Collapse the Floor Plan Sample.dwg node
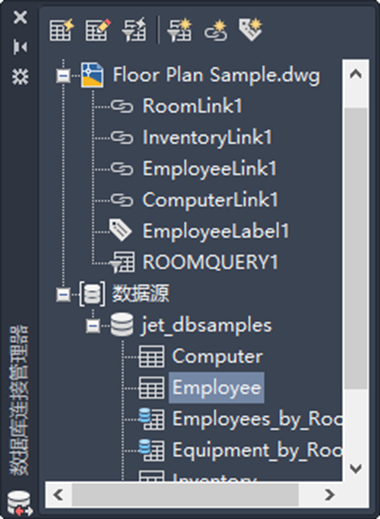The width and height of the screenshot is (380, 519). pyautogui.click(x=63, y=76)
